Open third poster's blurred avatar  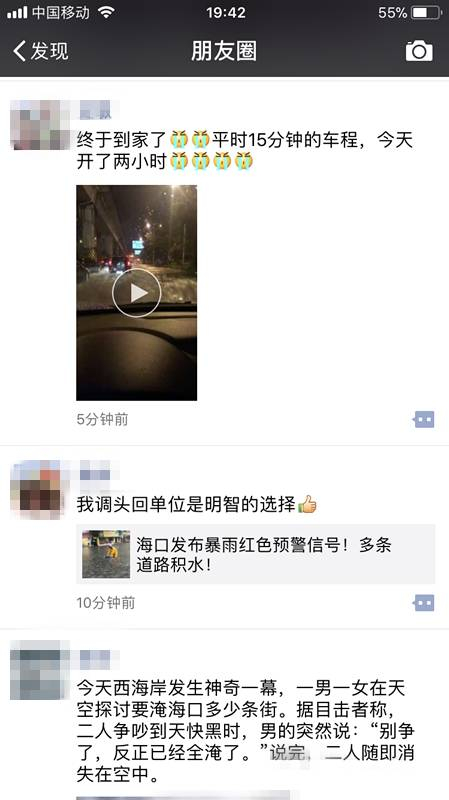(40, 670)
